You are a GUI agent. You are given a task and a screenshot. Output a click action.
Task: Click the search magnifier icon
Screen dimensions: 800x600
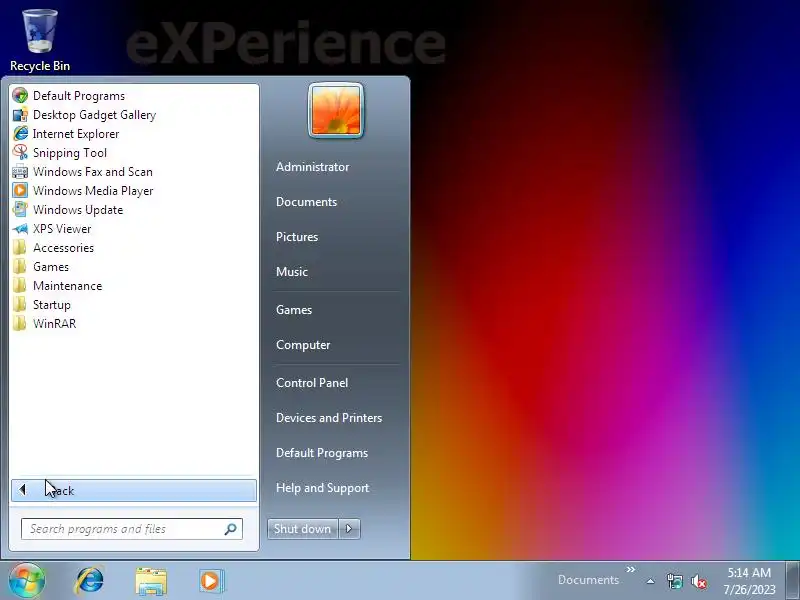coord(231,529)
